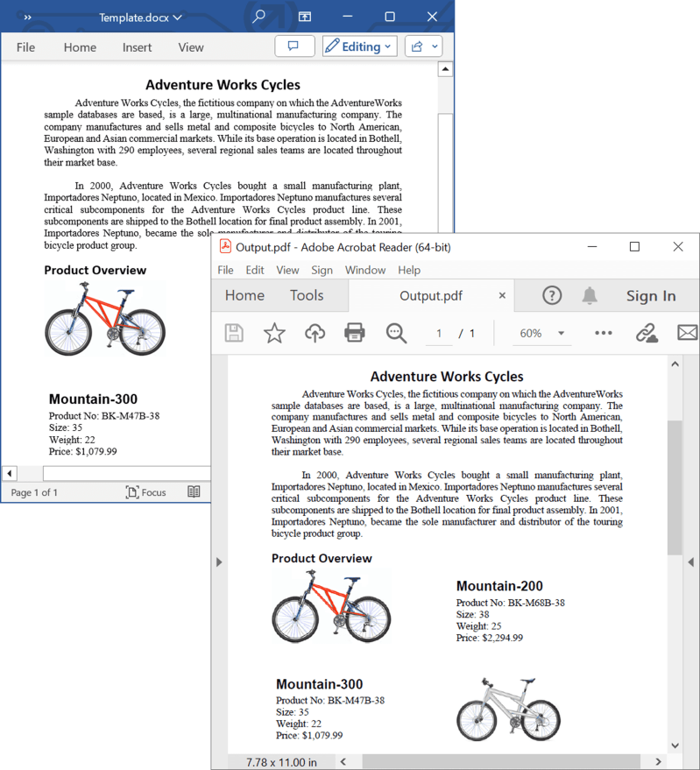This screenshot has height=770, width=700.
Task: Click the Acrobat vertical scrollbar thumb
Action: (675, 487)
